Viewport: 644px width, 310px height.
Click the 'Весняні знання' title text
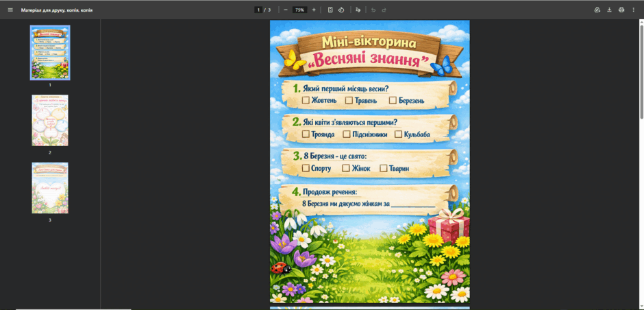pos(368,61)
